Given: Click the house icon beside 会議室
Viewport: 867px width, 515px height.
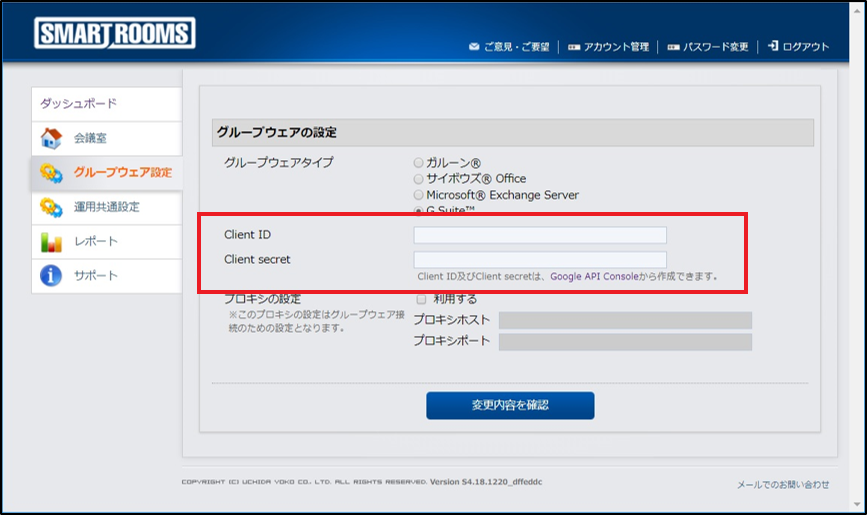Looking at the screenshot, I should point(51,138).
